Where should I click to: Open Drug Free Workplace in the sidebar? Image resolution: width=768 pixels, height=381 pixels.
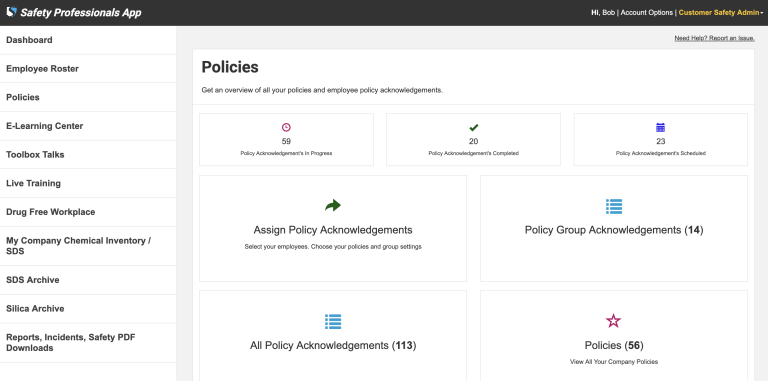pos(88,212)
